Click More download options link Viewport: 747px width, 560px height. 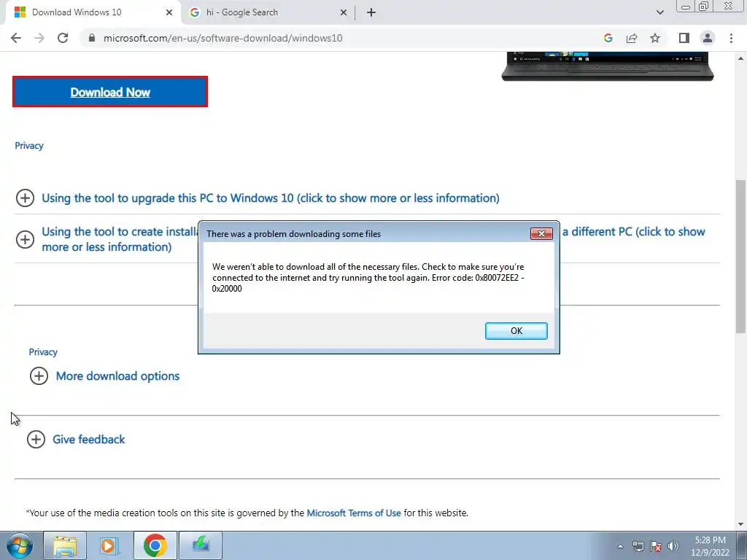(117, 376)
